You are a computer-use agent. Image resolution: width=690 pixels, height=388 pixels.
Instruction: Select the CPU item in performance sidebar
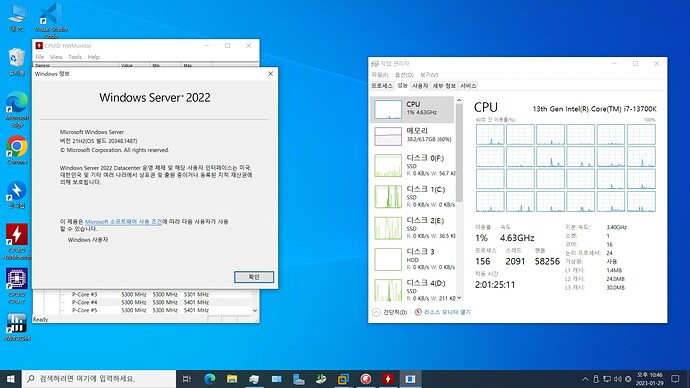point(412,109)
